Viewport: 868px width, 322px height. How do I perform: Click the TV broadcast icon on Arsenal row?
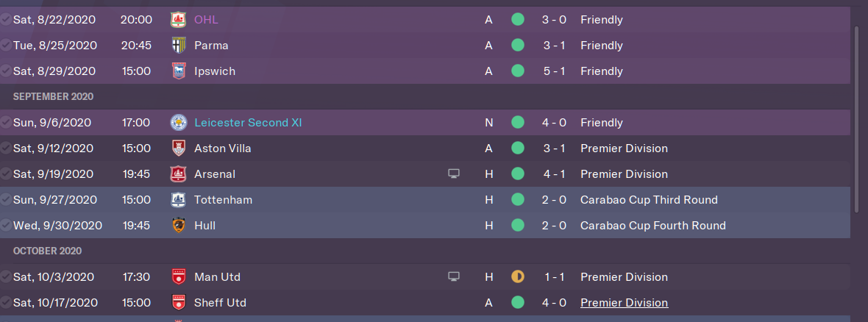click(x=454, y=174)
